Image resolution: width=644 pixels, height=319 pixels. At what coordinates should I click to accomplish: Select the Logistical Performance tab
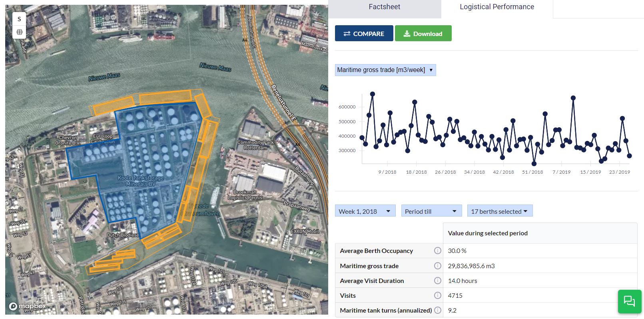496,7
